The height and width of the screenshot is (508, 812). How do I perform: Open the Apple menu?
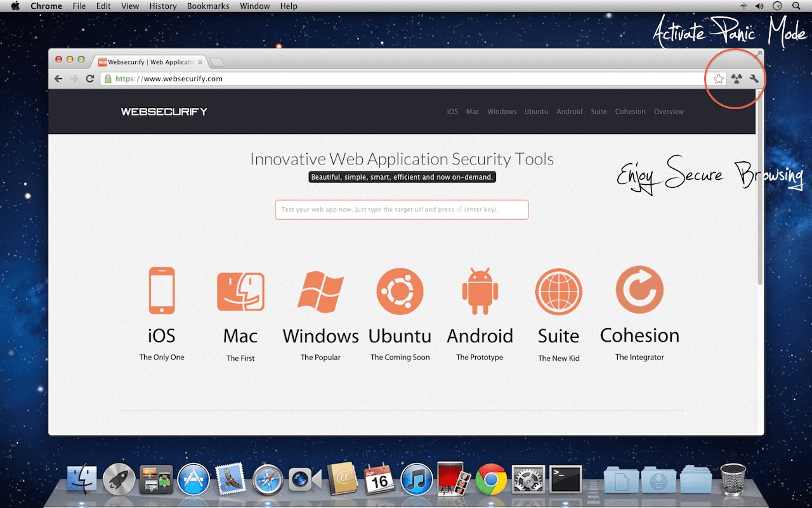point(15,6)
